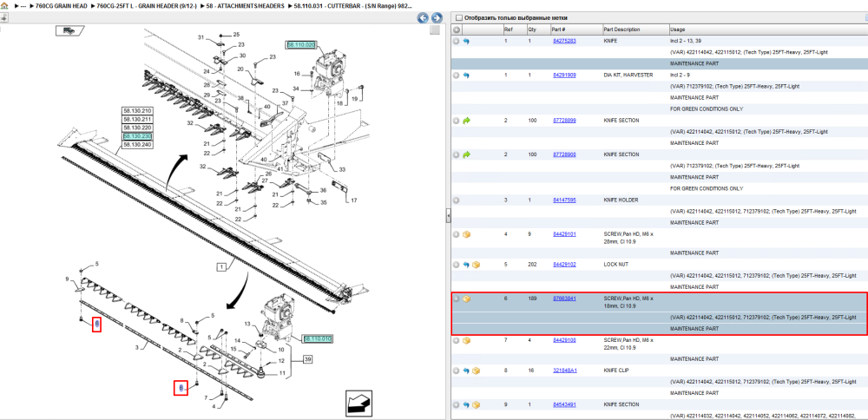Add part 87728900 using its circle icon

(x=457, y=154)
